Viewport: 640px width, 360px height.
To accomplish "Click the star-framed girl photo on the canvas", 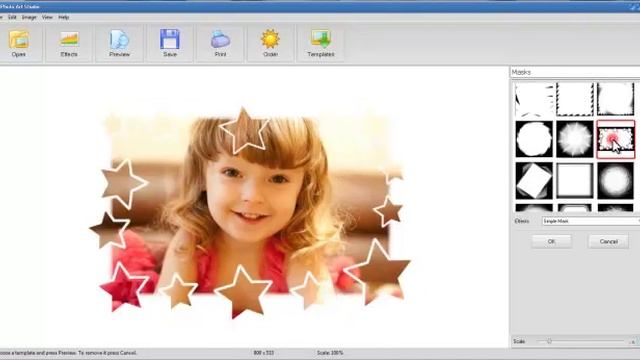I will point(250,212).
